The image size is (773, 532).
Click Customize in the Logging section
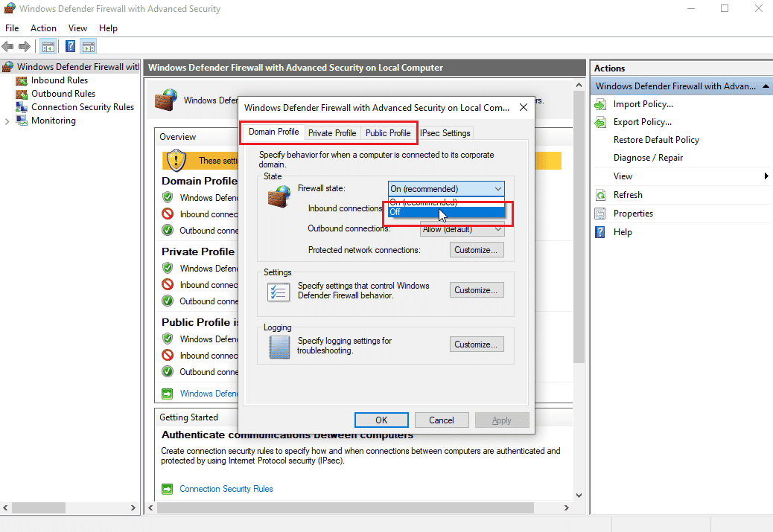(476, 344)
